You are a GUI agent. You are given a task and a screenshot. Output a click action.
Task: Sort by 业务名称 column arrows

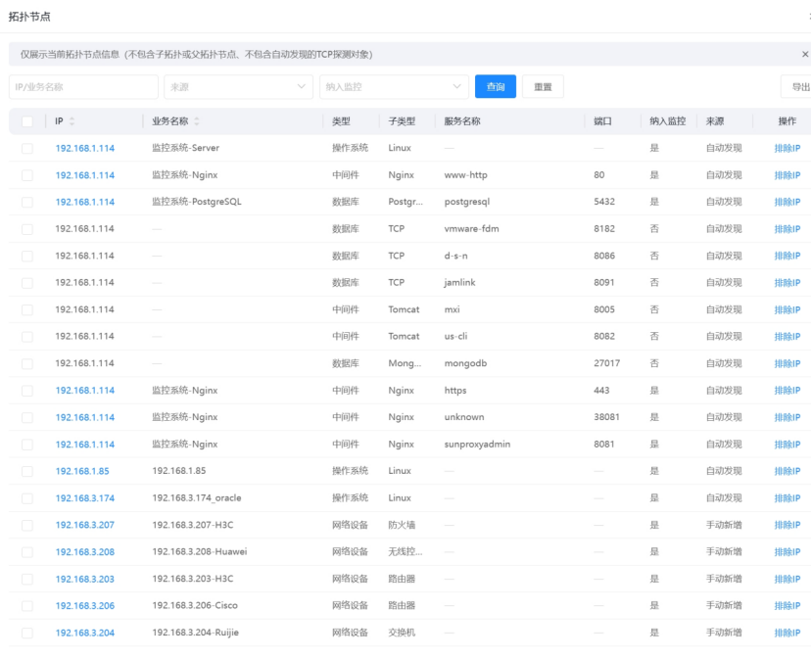197,121
